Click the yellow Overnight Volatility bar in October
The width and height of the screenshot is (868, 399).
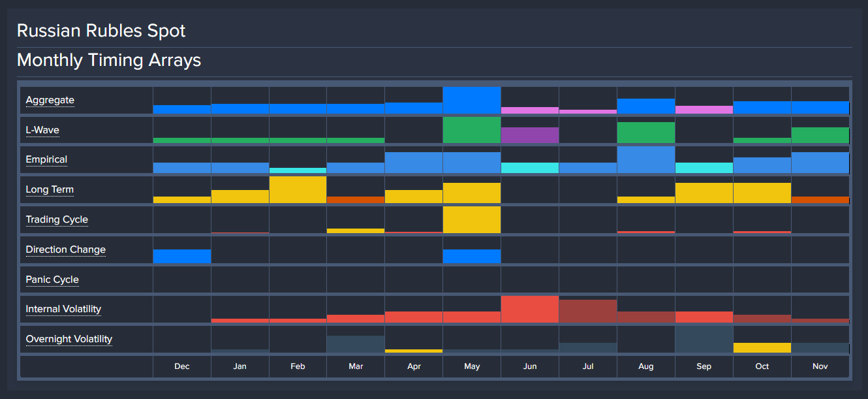coord(762,347)
